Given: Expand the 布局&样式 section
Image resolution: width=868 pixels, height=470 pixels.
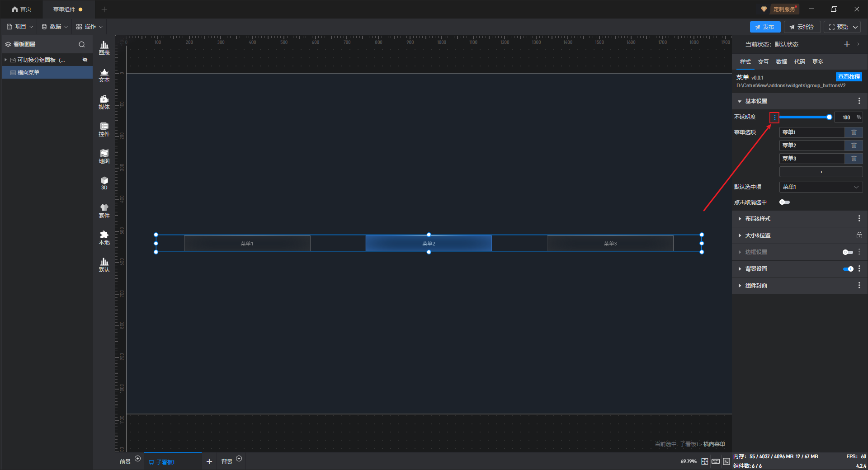Looking at the screenshot, I should (740, 219).
